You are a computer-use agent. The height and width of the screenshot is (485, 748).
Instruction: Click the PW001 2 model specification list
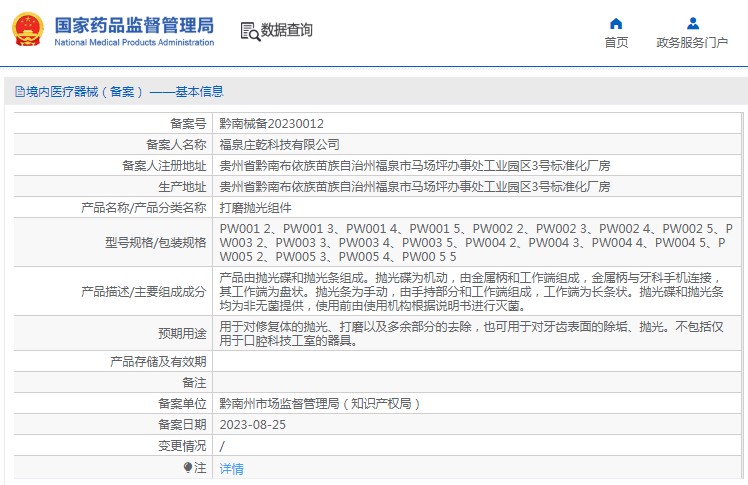point(476,243)
